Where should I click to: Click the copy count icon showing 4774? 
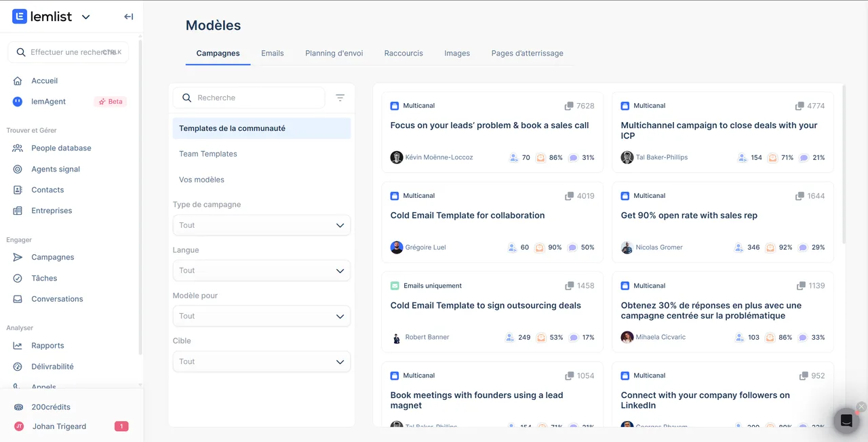(x=800, y=106)
